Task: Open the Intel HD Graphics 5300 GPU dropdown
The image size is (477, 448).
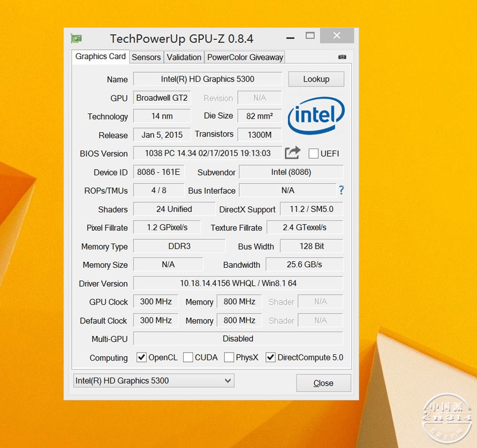Action: point(154,381)
